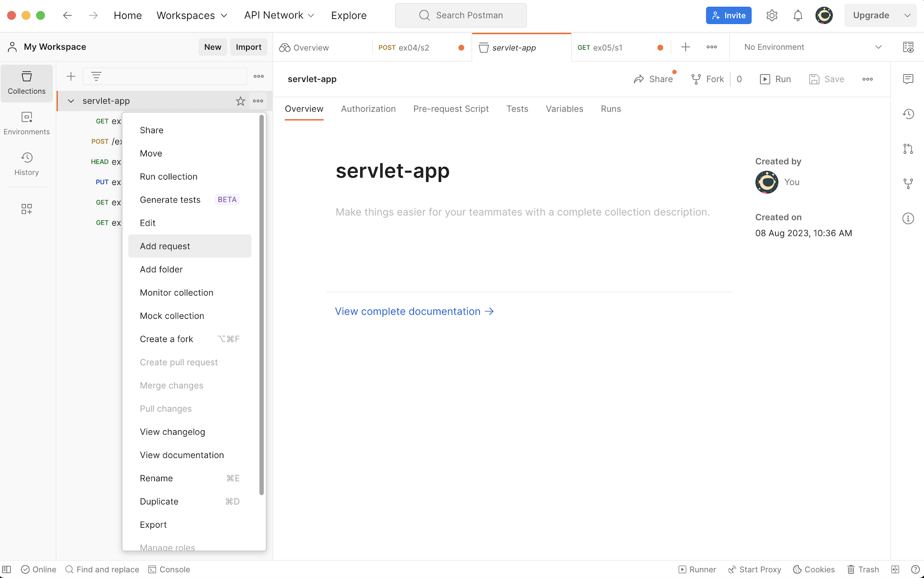Viewport: 924px width, 578px height.
Task: Click the New button in My Workspace
Action: [x=213, y=47]
